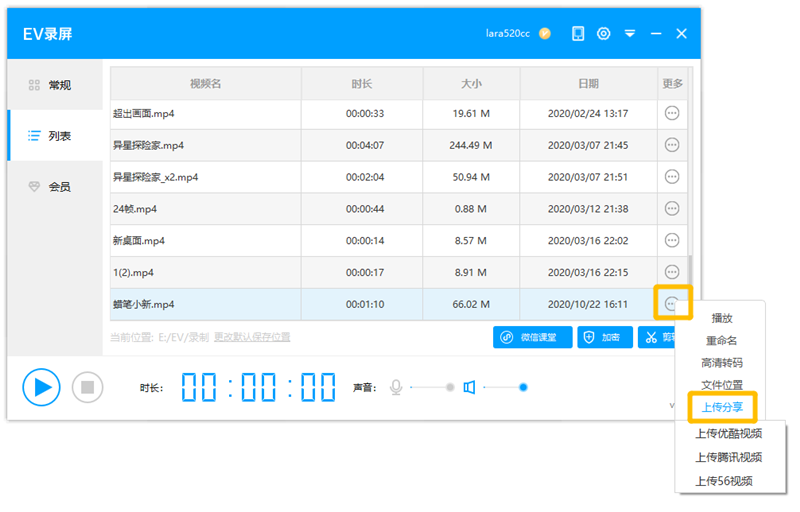This screenshot has height=512, width=800.
Task: Expand the title bar dropdown menu arrow
Action: coord(630,34)
